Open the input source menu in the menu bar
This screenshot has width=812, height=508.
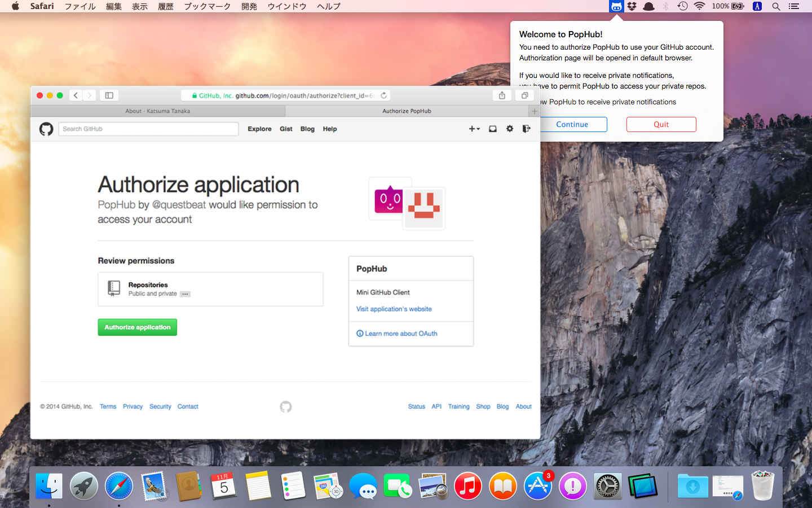[757, 6]
